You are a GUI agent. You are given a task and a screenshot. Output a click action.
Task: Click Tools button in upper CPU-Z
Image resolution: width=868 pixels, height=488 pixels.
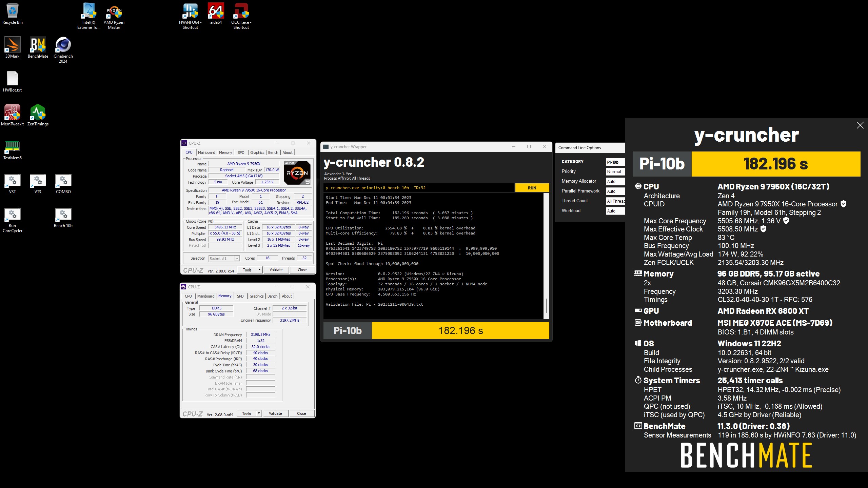pos(247,270)
